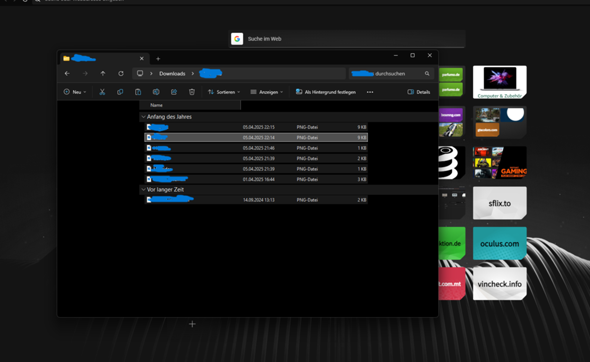
Task: Open the three-dots more options menu
Action: [370, 92]
